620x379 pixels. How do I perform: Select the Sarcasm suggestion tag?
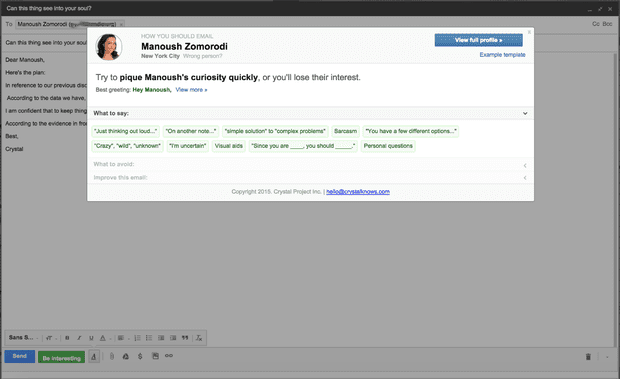coord(346,131)
